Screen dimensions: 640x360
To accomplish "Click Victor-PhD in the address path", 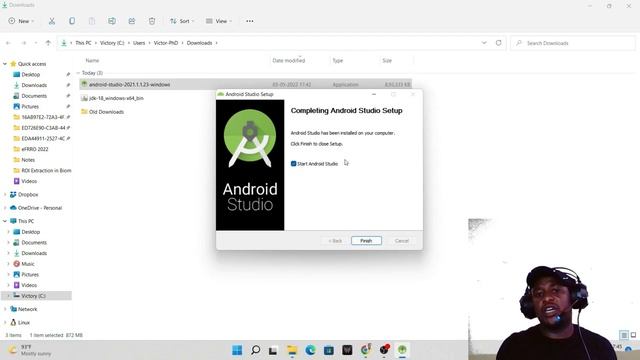I will point(166,43).
